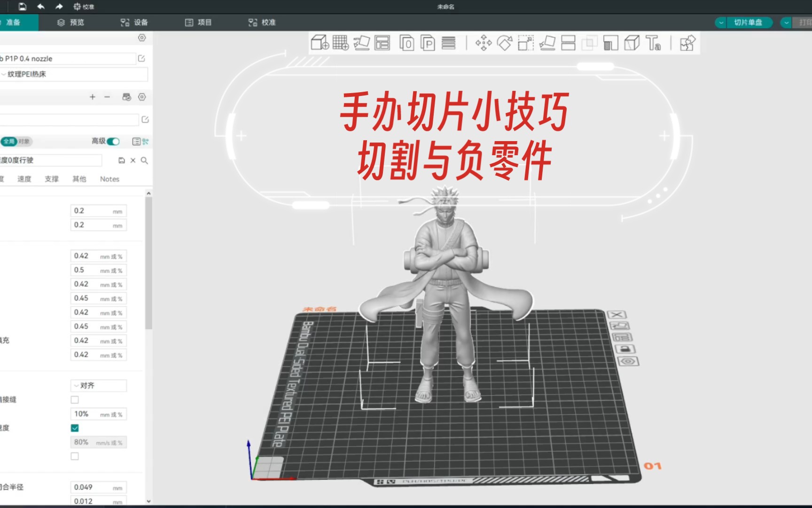Select the Support painting tool
Viewport: 812px width, 508px height.
click(x=610, y=43)
